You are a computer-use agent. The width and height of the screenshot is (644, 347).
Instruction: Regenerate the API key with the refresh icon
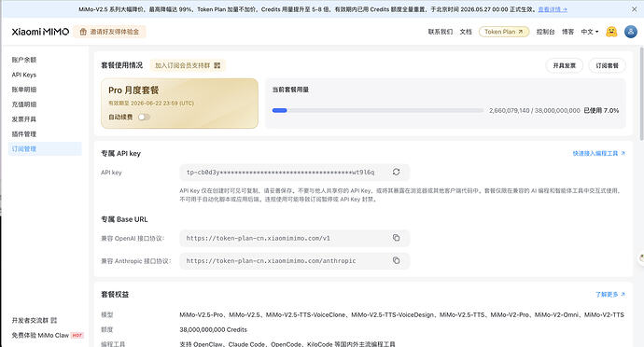click(x=396, y=172)
